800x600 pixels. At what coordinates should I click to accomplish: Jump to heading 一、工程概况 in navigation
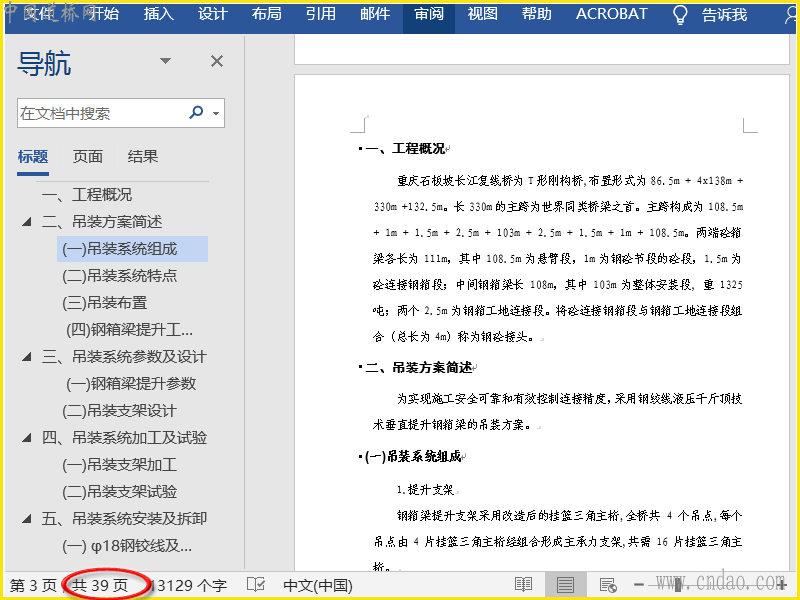[x=86, y=194]
